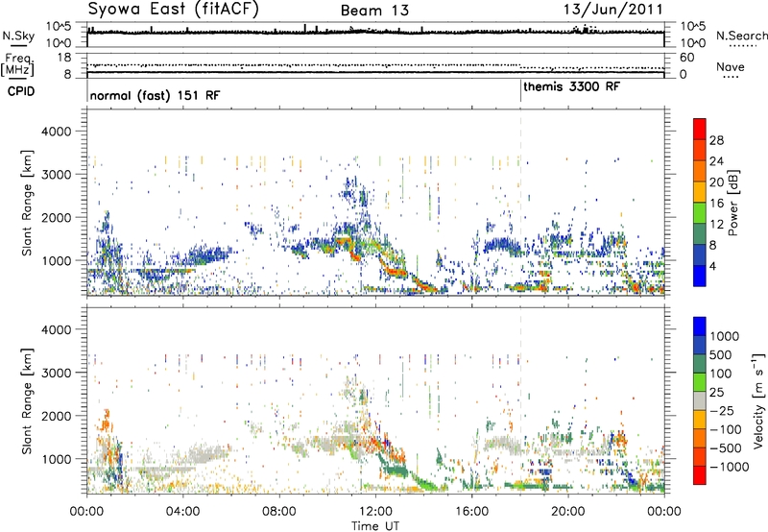Click 'Slant Range [km]' label of power panel
Image resolution: width=768 pixels, height=532 pixels.
(x=27, y=203)
